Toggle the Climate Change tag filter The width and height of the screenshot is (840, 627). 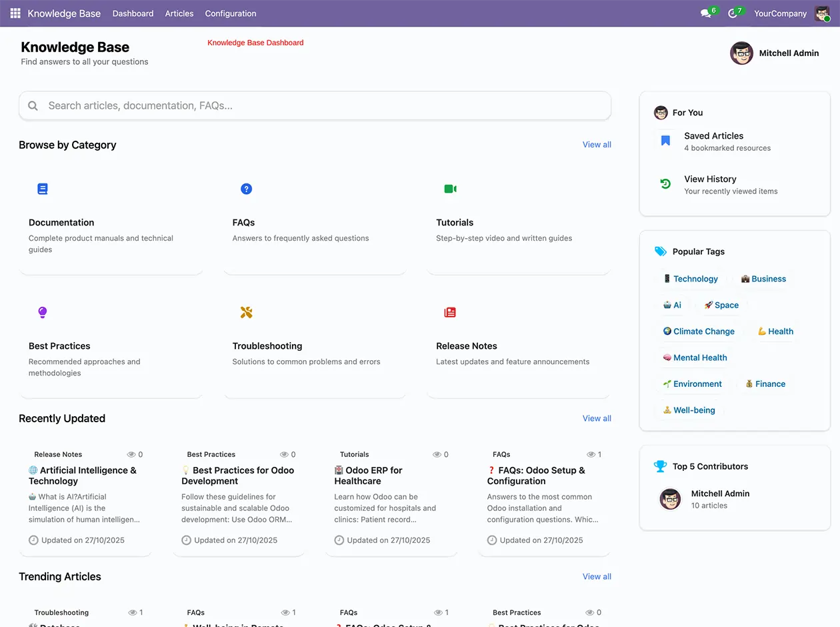coord(699,331)
